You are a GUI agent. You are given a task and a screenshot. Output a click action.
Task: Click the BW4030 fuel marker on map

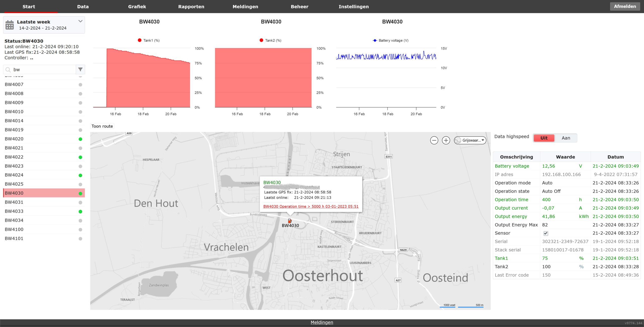(x=290, y=221)
